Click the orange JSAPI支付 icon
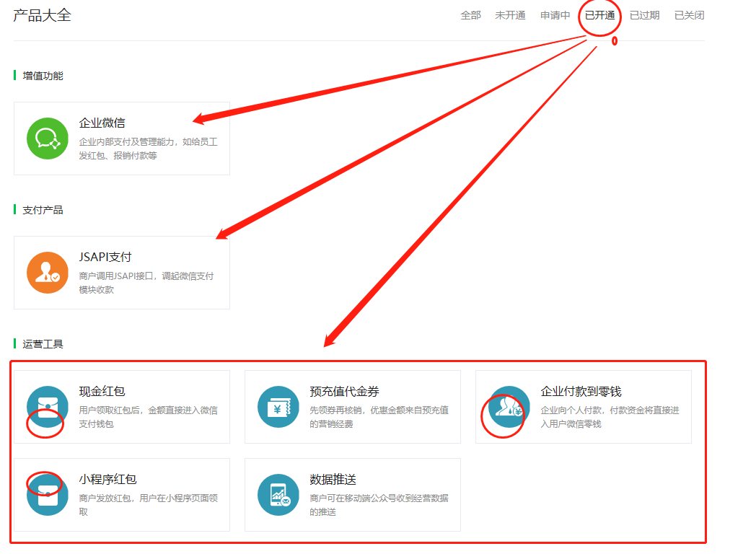Viewport: 756px width, 554px height. point(48,273)
